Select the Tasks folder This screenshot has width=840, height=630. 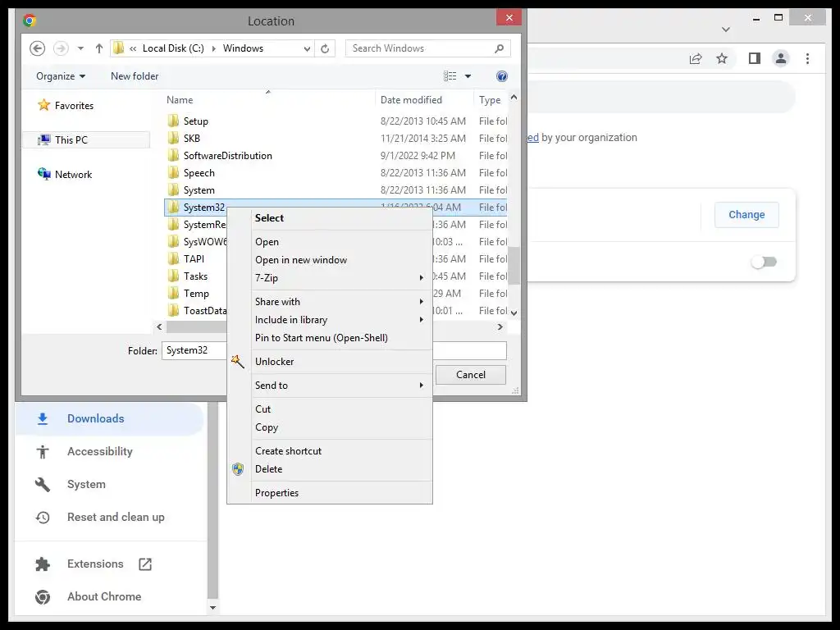click(197, 276)
